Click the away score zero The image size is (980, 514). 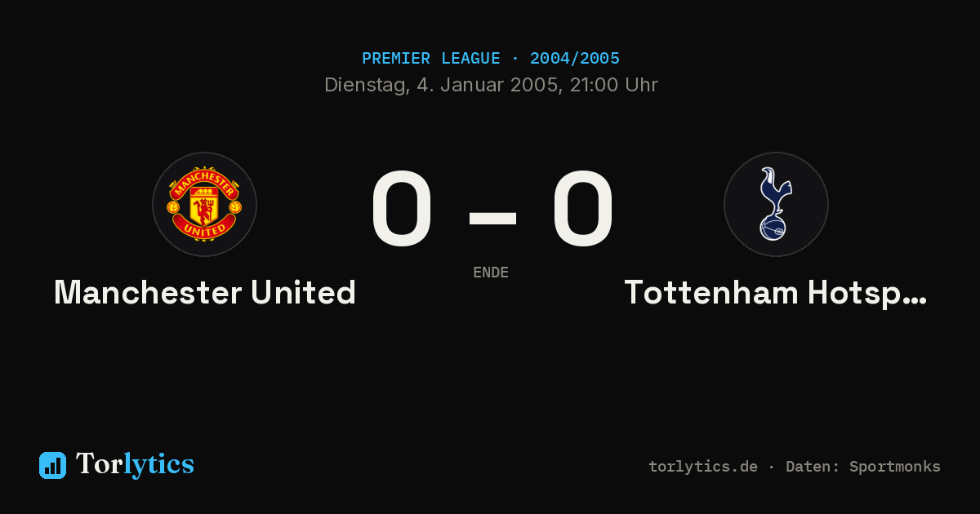tap(583, 209)
